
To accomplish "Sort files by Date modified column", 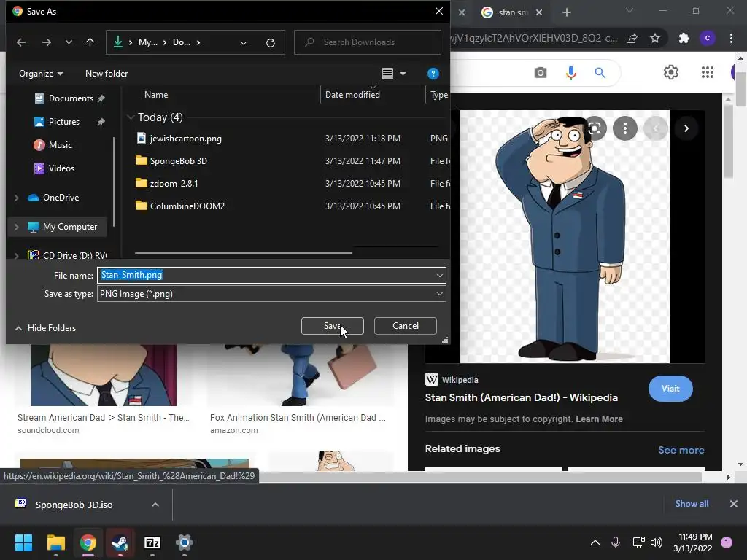I will pyautogui.click(x=352, y=95).
